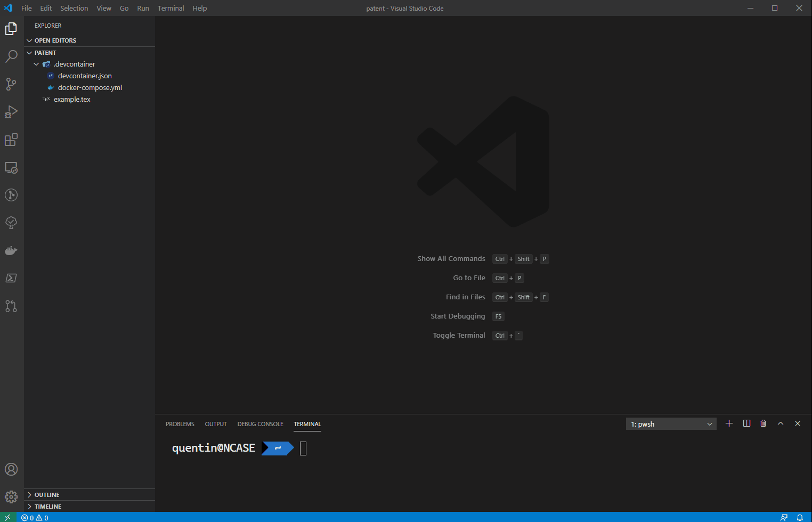
Task: Open the test tree icon in activity bar
Action: click(11, 223)
